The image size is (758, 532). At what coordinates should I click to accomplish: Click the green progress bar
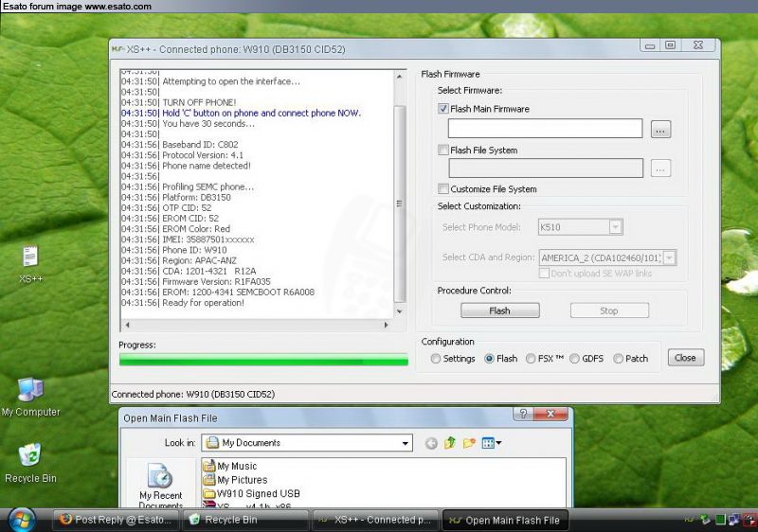click(x=263, y=359)
